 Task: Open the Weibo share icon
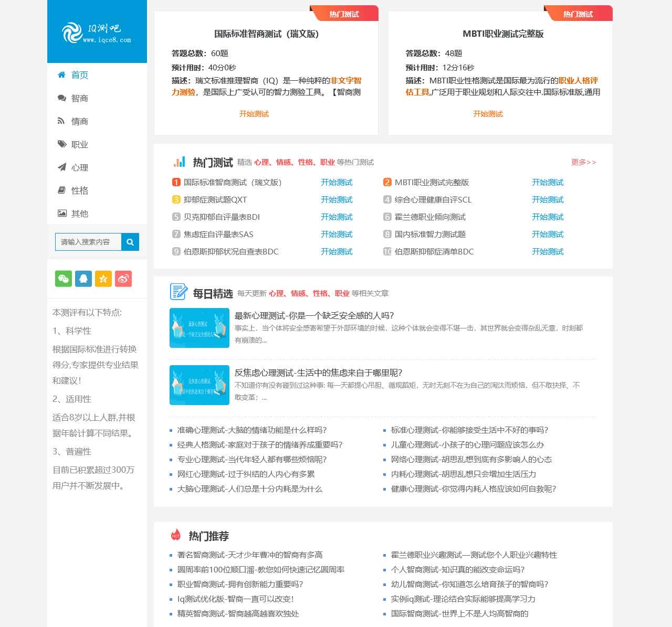click(123, 279)
